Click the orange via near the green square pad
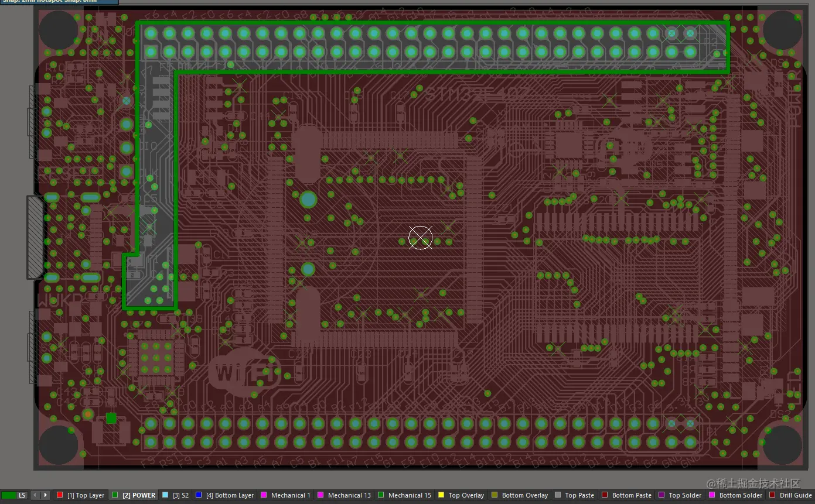The height and width of the screenshot is (504, 815). (87, 414)
